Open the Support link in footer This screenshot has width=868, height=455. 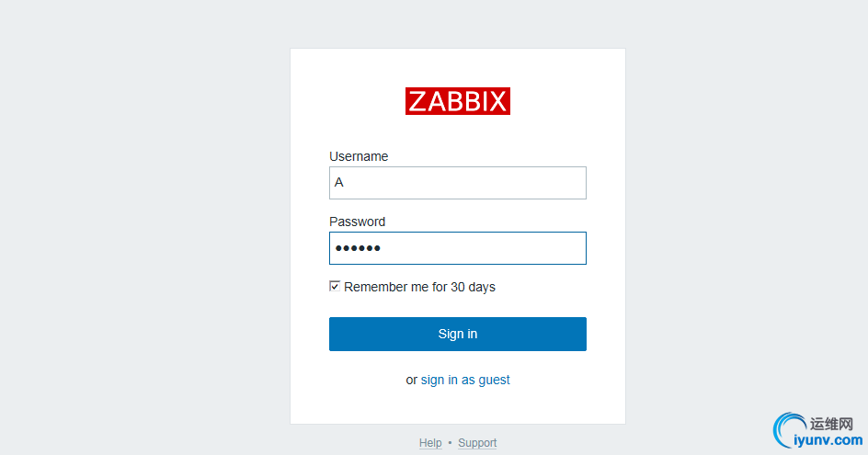[477, 443]
